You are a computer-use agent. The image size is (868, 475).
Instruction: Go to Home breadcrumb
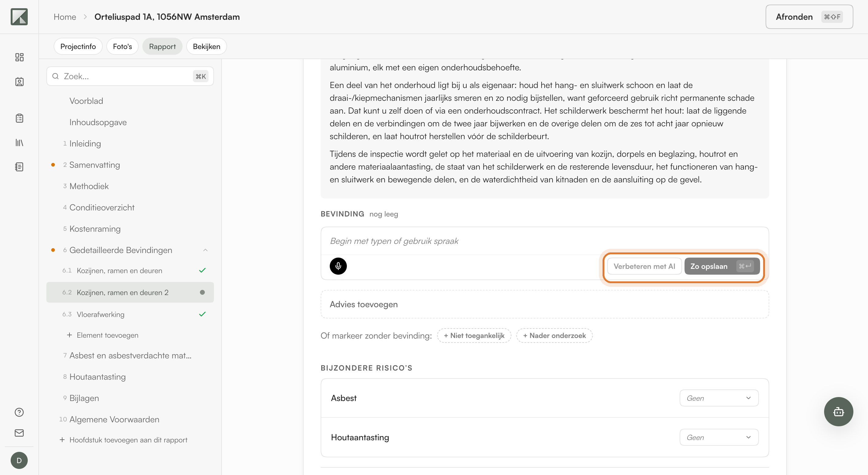(65, 17)
